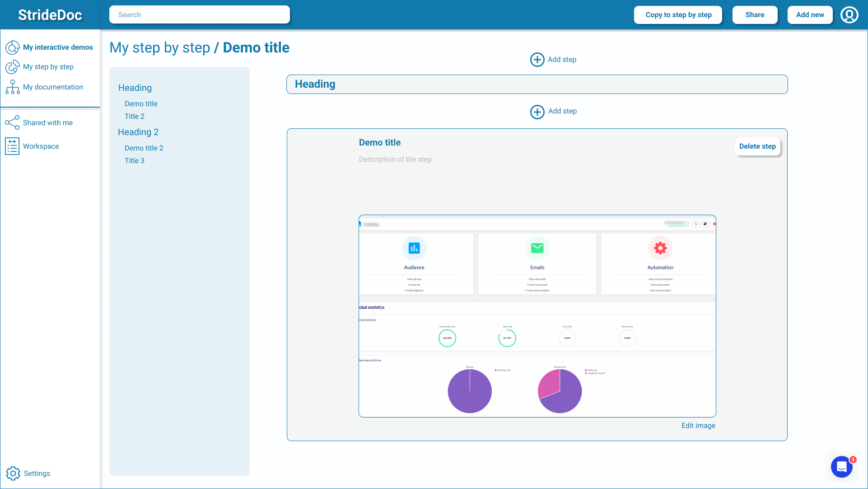The height and width of the screenshot is (489, 868).
Task: Click the pink and purple pie chart
Action: point(560,391)
